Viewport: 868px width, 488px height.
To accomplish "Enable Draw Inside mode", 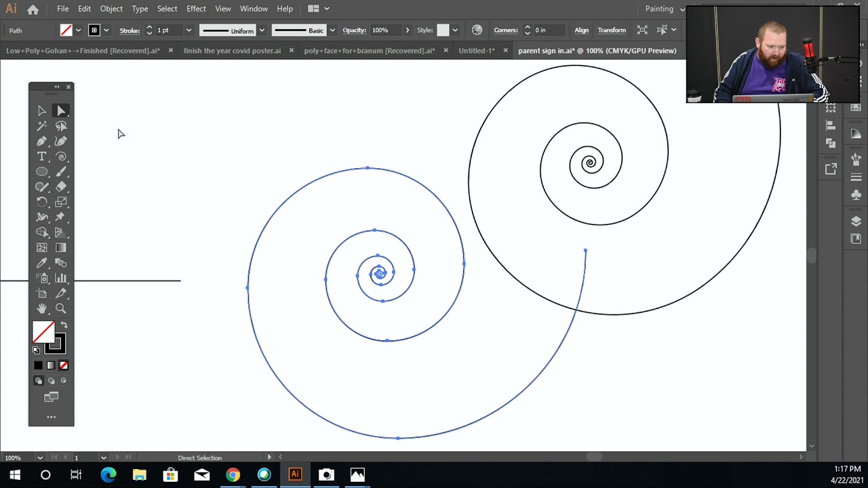I will coord(63,381).
